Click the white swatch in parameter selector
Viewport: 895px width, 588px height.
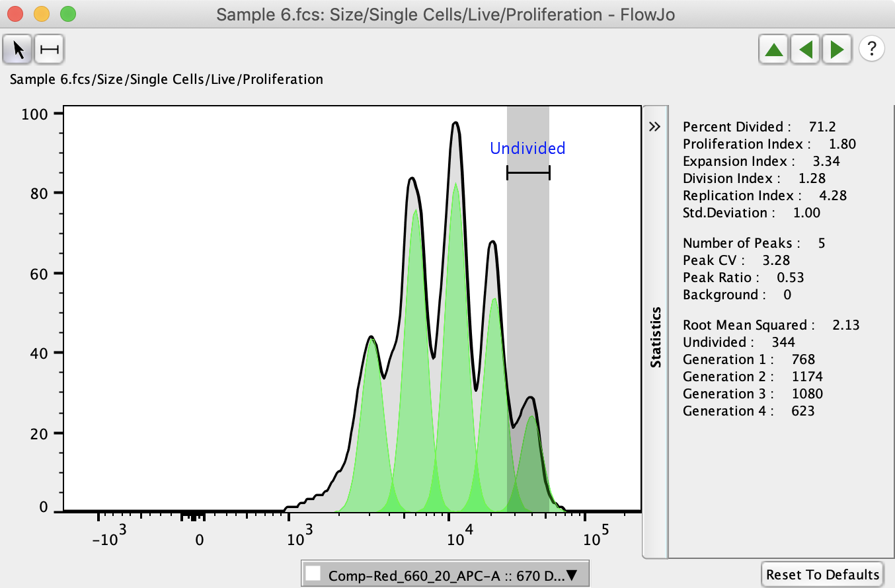point(315,574)
